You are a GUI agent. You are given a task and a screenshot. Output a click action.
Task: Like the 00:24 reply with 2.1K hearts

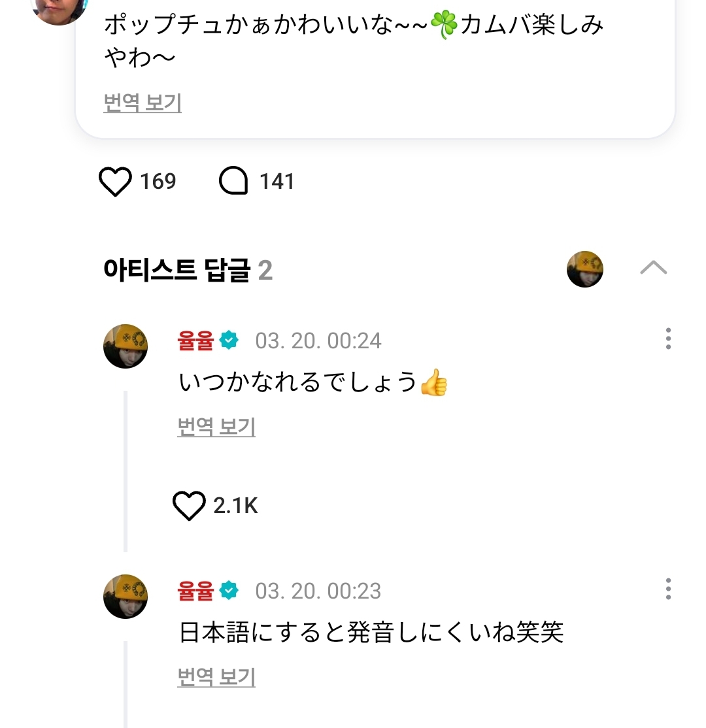pyautogui.click(x=189, y=506)
